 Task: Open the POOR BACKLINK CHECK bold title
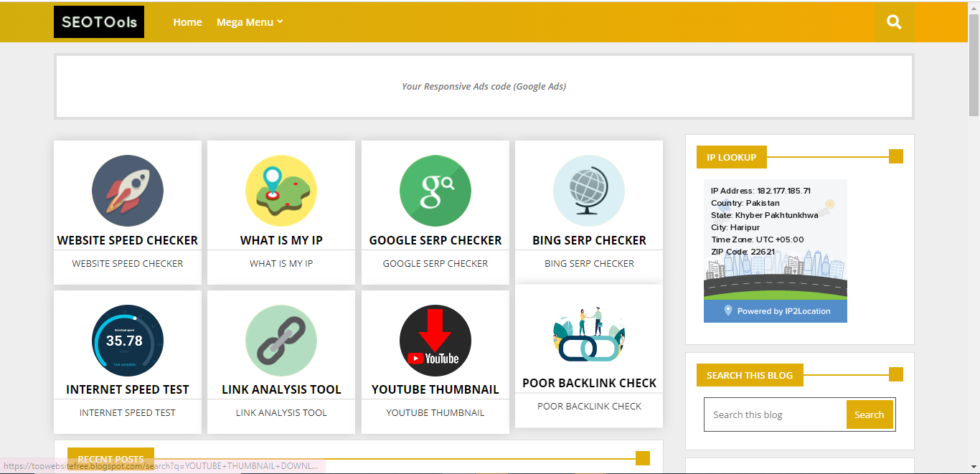click(589, 383)
